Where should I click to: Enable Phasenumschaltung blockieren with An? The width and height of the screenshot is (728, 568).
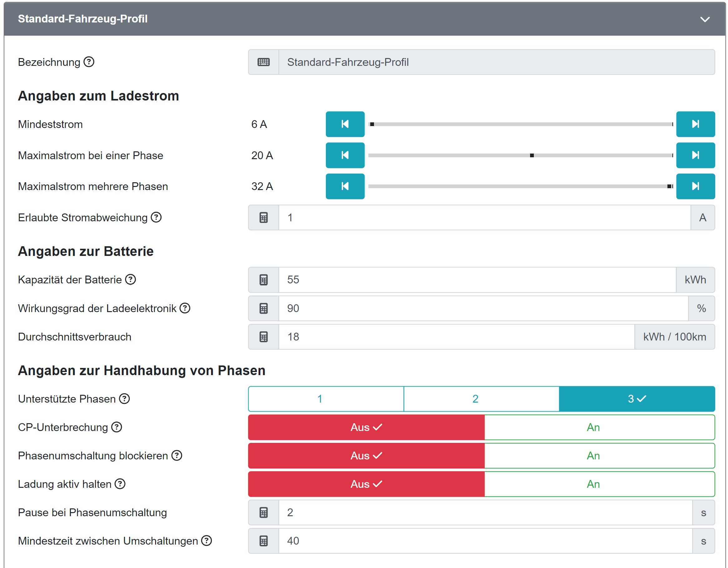(599, 456)
